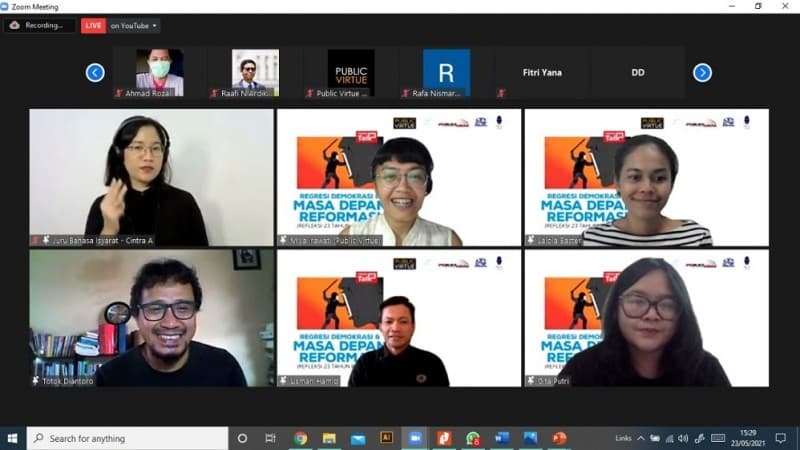800x450 pixels.
Task: Click the DD participant tile
Action: tap(637, 72)
